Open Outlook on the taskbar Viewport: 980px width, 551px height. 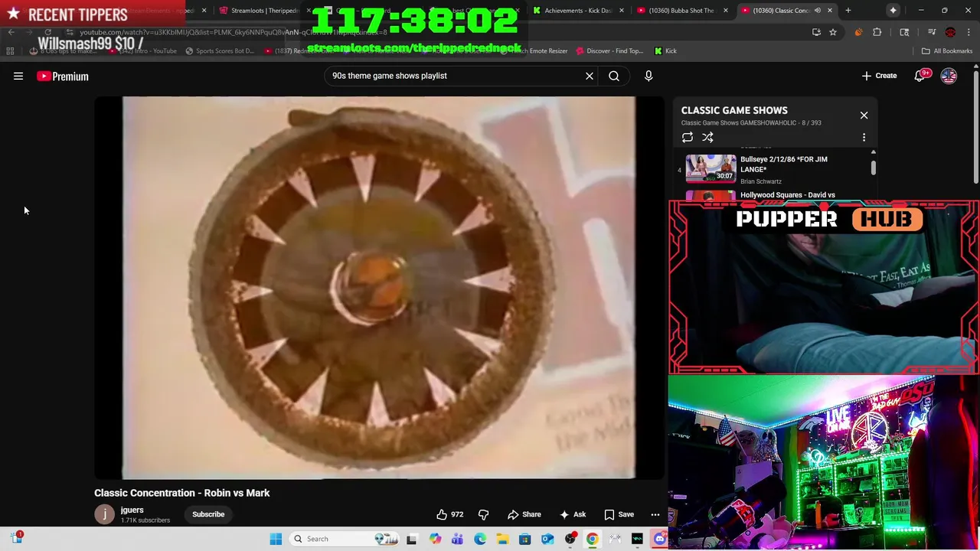coord(547,539)
